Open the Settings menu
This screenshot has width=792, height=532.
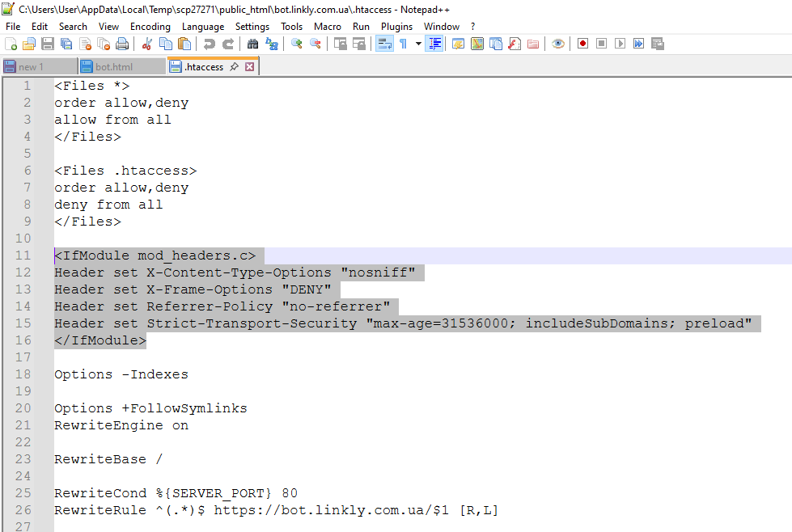pyautogui.click(x=252, y=26)
